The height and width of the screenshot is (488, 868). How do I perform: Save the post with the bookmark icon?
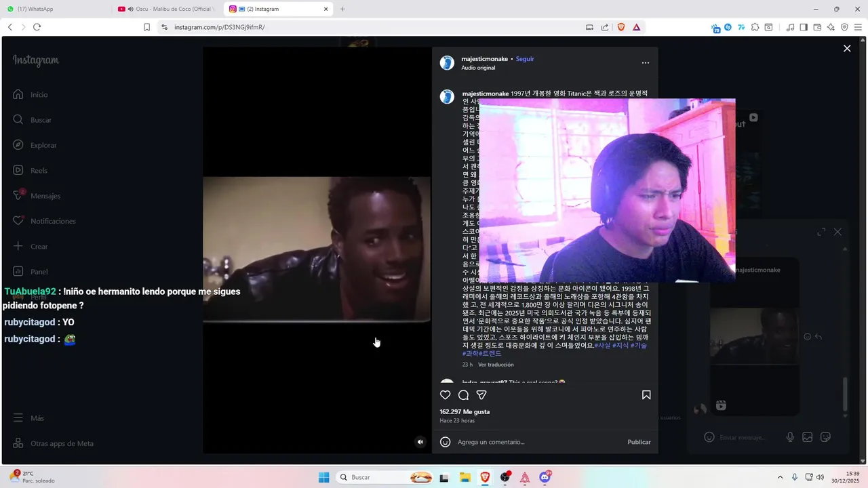(646, 395)
